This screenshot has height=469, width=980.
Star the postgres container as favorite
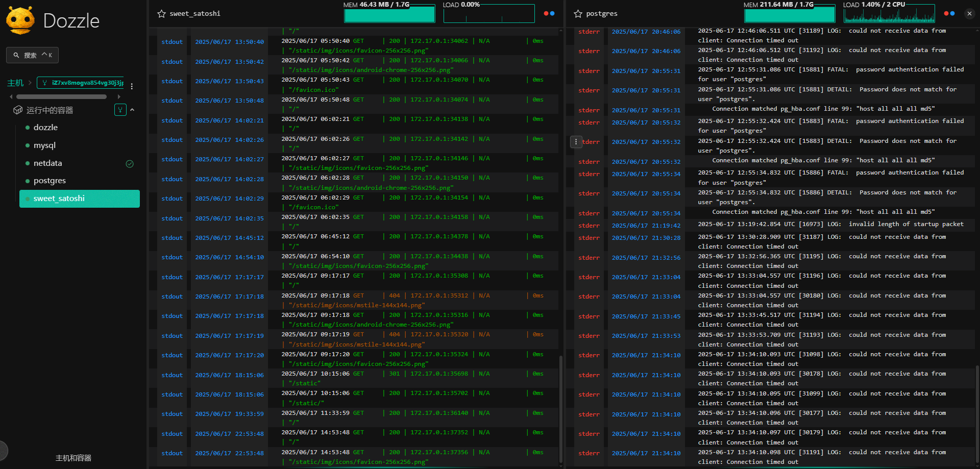pyautogui.click(x=578, y=14)
